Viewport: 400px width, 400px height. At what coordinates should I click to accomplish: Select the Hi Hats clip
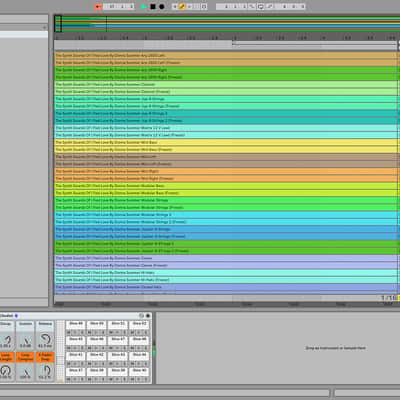(x=226, y=273)
